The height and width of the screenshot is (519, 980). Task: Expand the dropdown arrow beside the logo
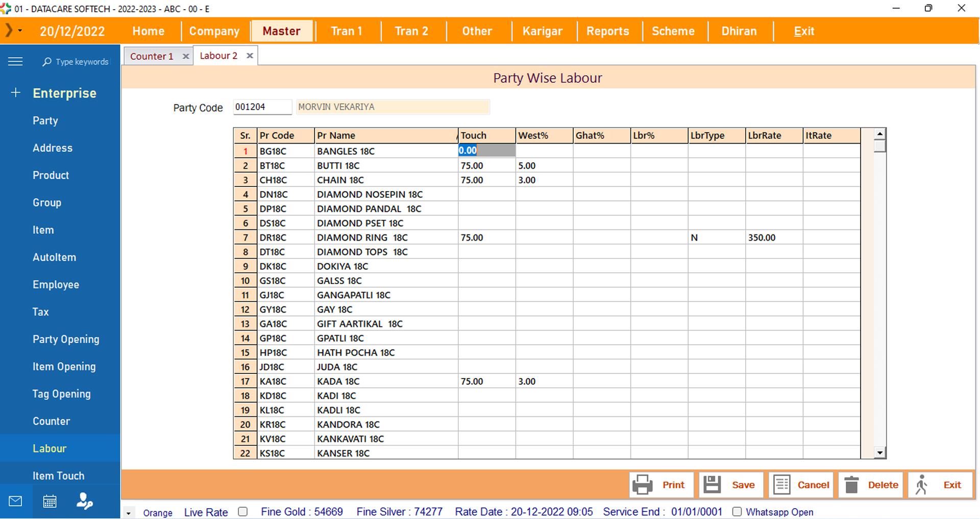pos(20,31)
